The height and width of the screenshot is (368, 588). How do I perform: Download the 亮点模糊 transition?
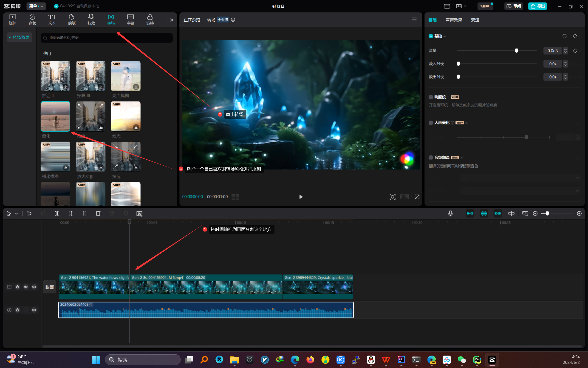click(136, 87)
